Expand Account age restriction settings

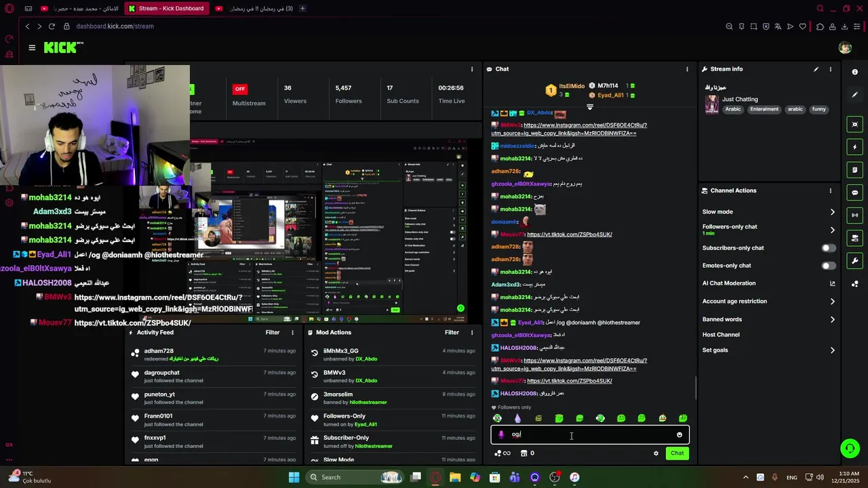768,302
